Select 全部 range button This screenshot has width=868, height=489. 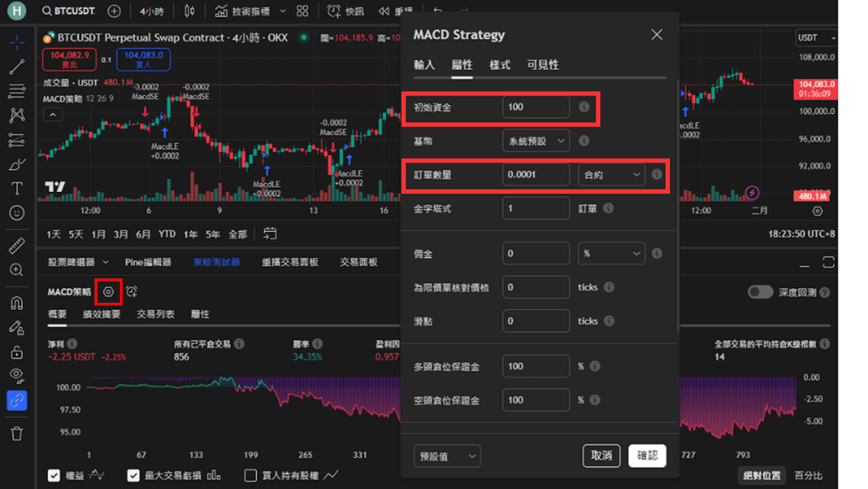[238, 234]
